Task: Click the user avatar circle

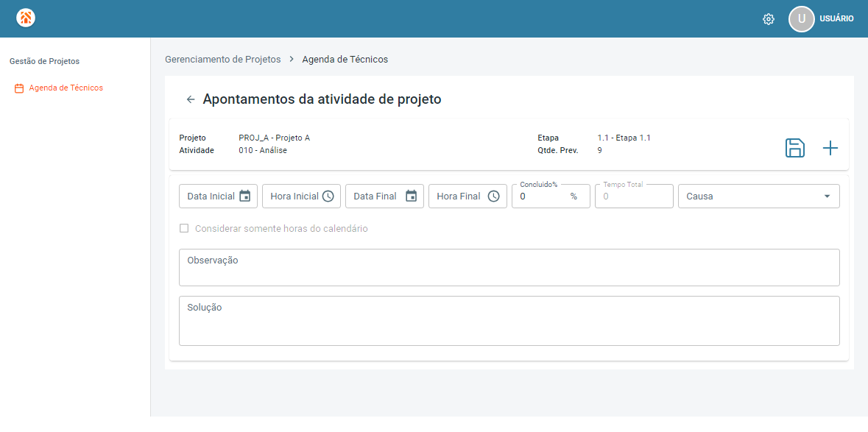Action: (x=802, y=19)
